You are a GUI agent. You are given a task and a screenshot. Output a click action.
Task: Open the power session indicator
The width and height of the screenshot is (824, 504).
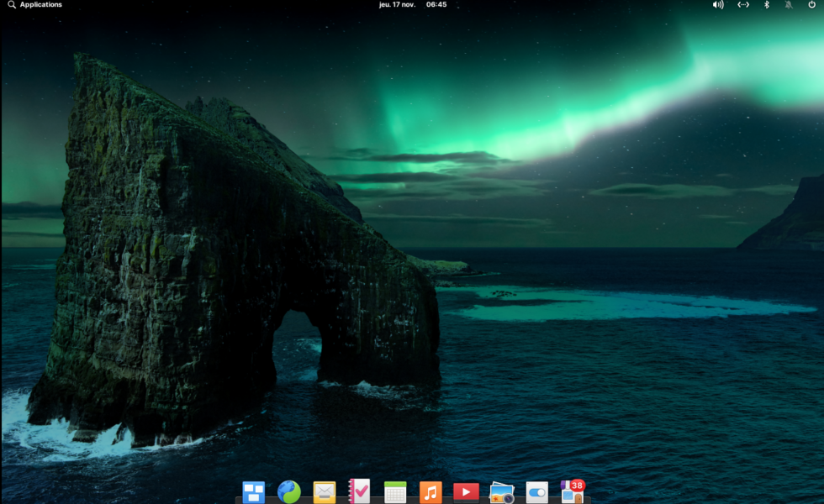click(x=812, y=5)
